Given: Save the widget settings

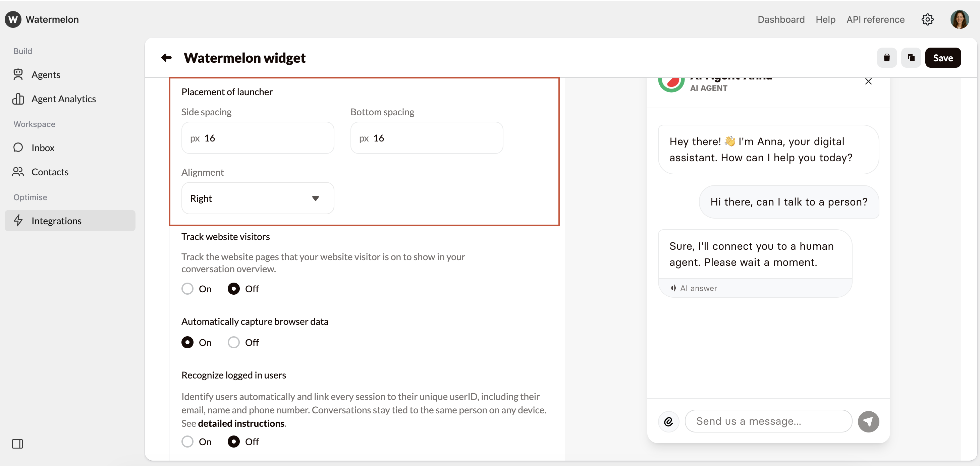Looking at the screenshot, I should pyautogui.click(x=943, y=58).
